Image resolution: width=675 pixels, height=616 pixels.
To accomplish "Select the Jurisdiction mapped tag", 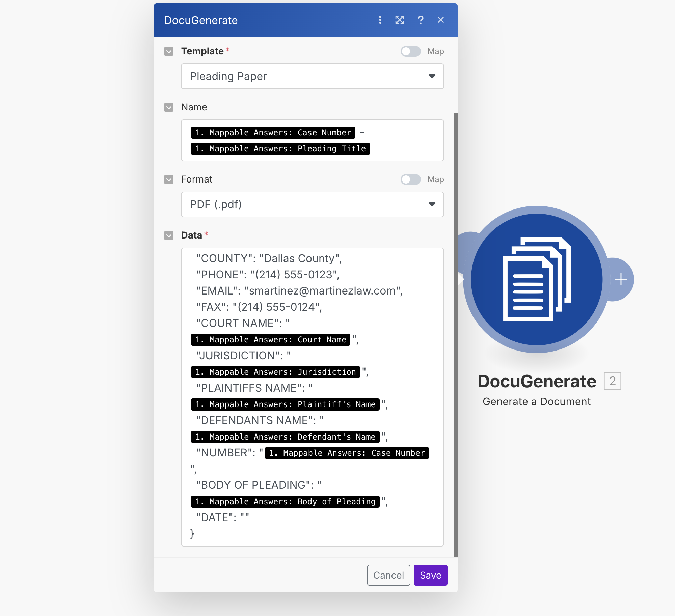I will point(275,372).
